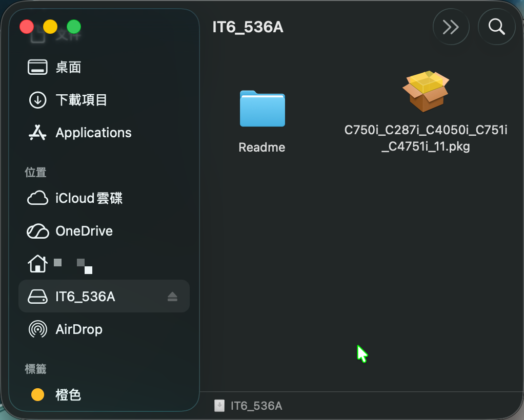Click the Readme folder name label

[262, 147]
